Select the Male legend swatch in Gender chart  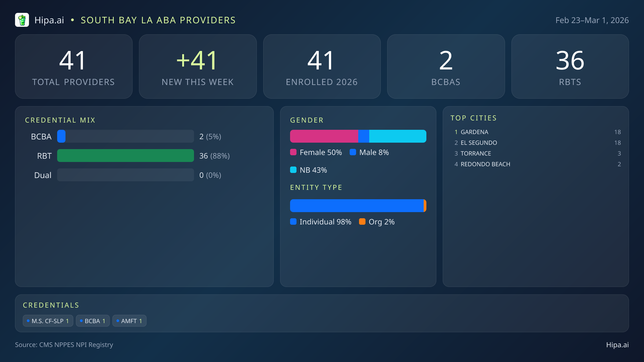[x=353, y=152]
